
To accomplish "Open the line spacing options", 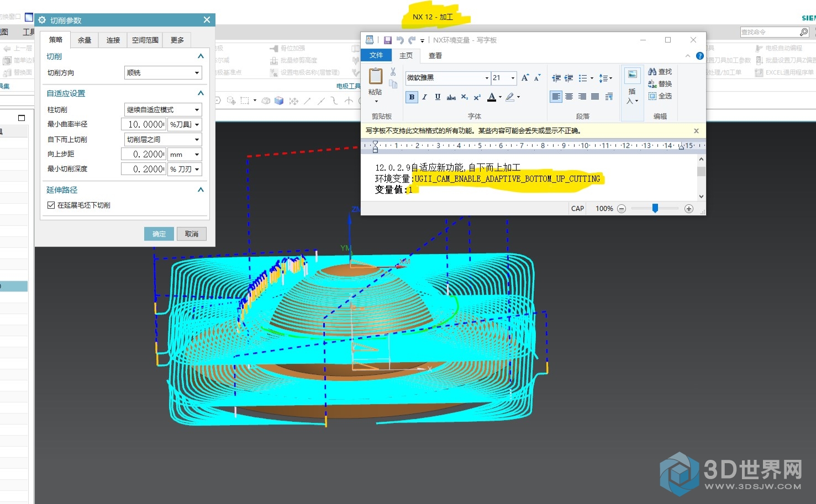I will coord(604,78).
